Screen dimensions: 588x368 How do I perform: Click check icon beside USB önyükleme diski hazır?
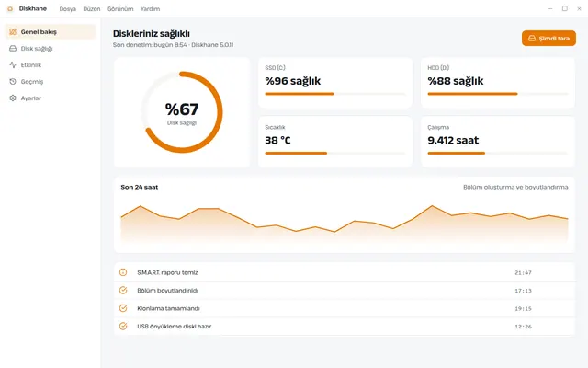(123, 327)
